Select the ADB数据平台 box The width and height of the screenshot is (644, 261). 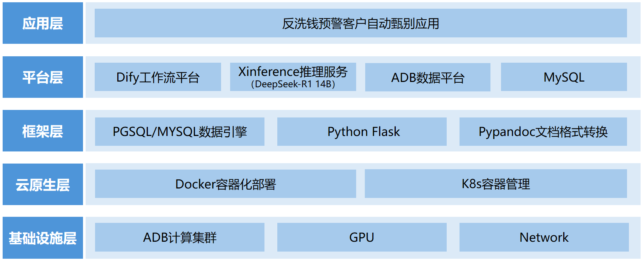point(428,77)
